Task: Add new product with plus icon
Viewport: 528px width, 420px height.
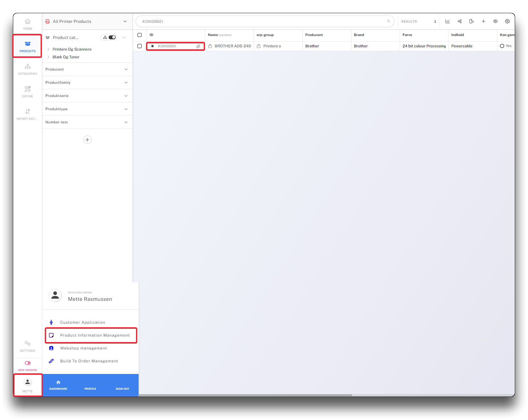Action: point(484,21)
